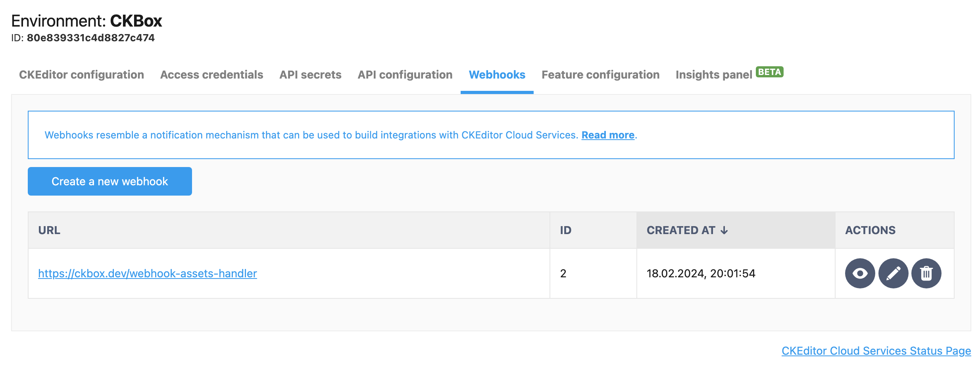
Task: Select the environment ID 80e839331c4d8827c474
Action: 91,38
